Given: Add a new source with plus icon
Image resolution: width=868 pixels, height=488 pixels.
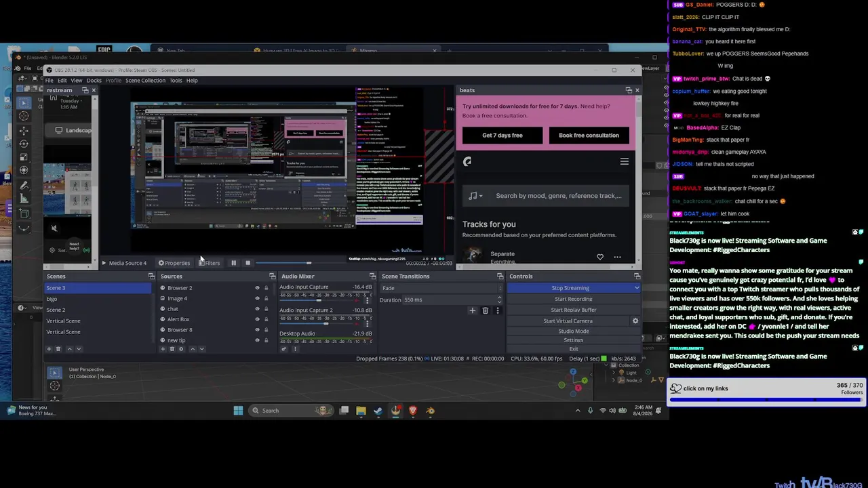Looking at the screenshot, I should [x=163, y=349].
